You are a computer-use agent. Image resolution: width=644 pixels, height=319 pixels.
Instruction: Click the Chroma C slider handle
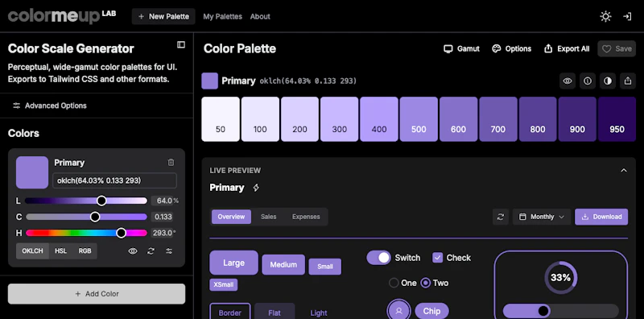pyautogui.click(x=95, y=217)
